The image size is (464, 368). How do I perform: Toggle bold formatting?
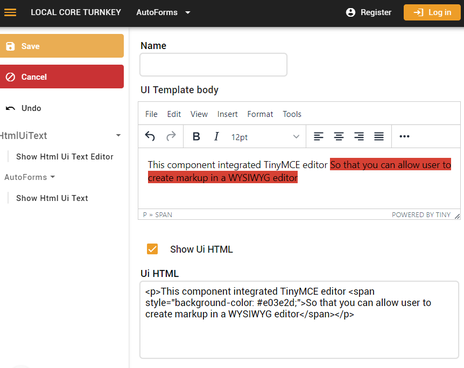(196, 136)
